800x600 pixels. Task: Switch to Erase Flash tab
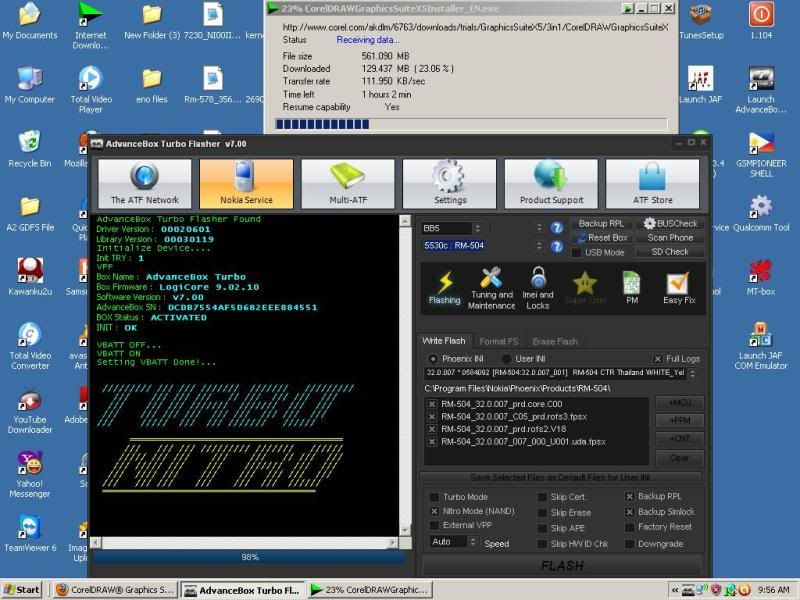pyautogui.click(x=555, y=341)
